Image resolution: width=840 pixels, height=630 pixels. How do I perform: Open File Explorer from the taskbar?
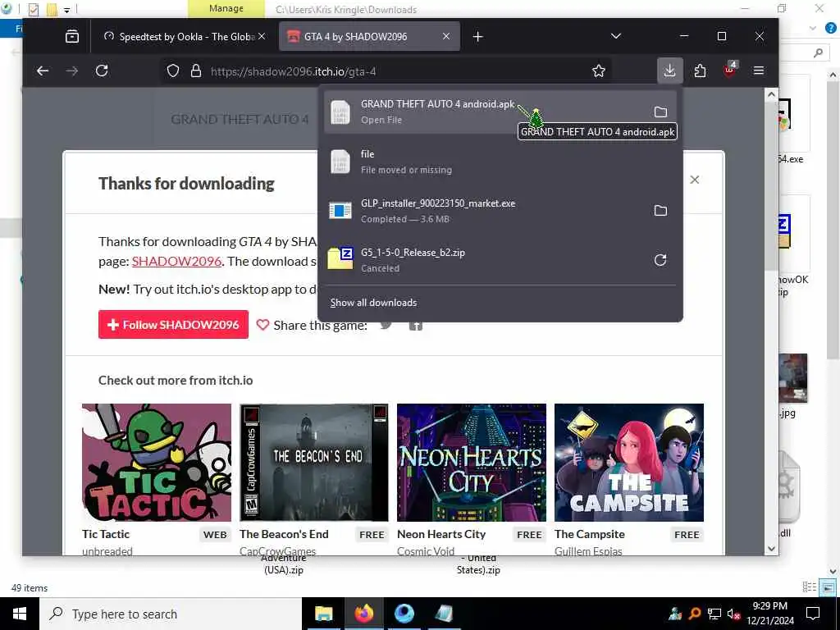(323, 614)
